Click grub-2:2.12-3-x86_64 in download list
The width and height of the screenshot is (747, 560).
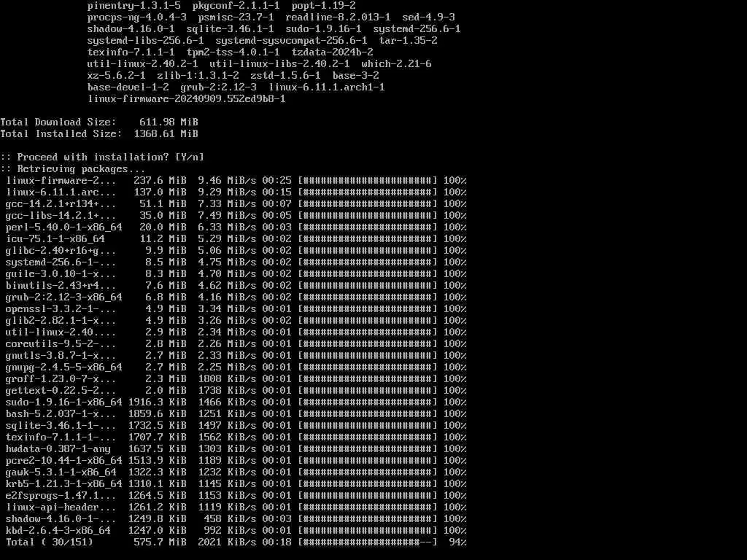coord(64,297)
